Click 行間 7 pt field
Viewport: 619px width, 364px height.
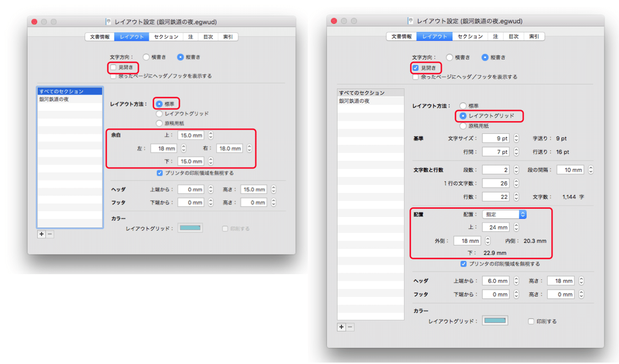pyautogui.click(x=496, y=152)
